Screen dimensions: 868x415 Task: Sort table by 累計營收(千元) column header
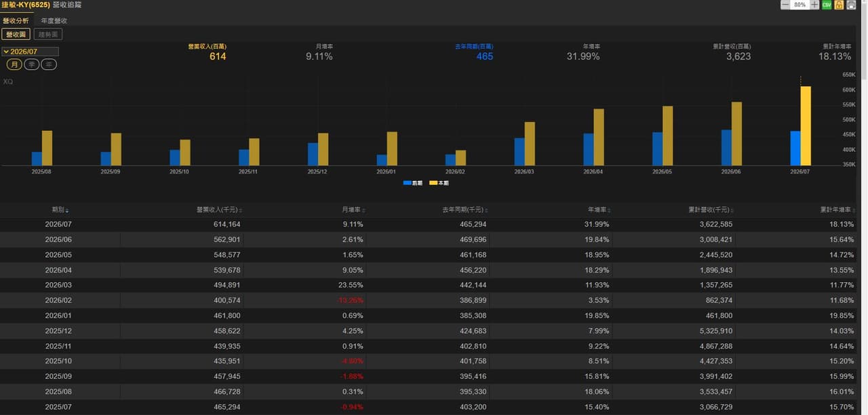(x=710, y=210)
